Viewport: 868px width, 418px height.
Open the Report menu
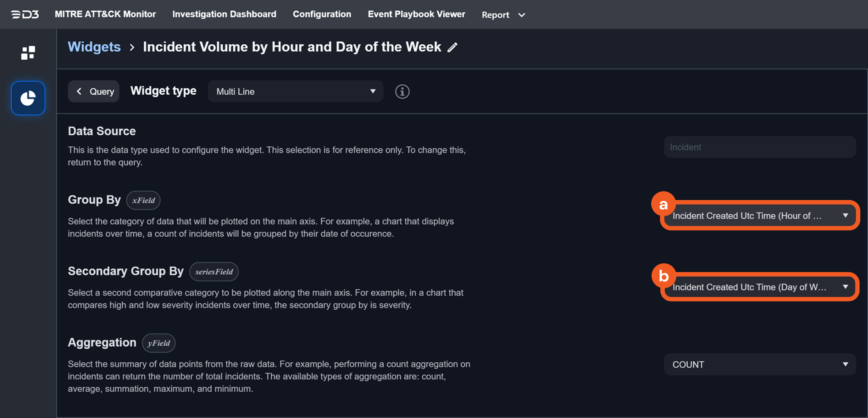495,15
